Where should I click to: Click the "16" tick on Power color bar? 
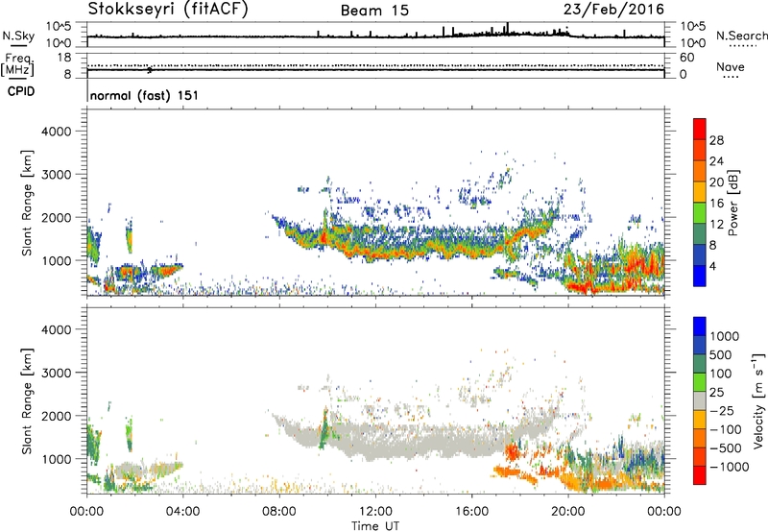[716, 204]
